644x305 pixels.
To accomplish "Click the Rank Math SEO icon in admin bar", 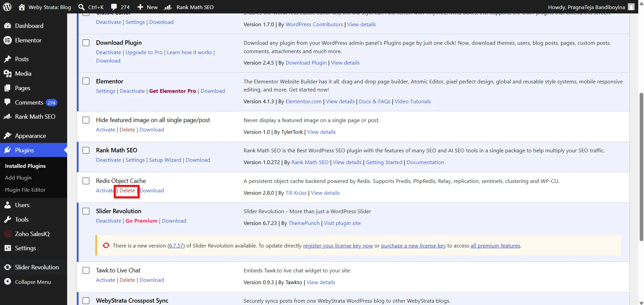I will pyautogui.click(x=168, y=7).
